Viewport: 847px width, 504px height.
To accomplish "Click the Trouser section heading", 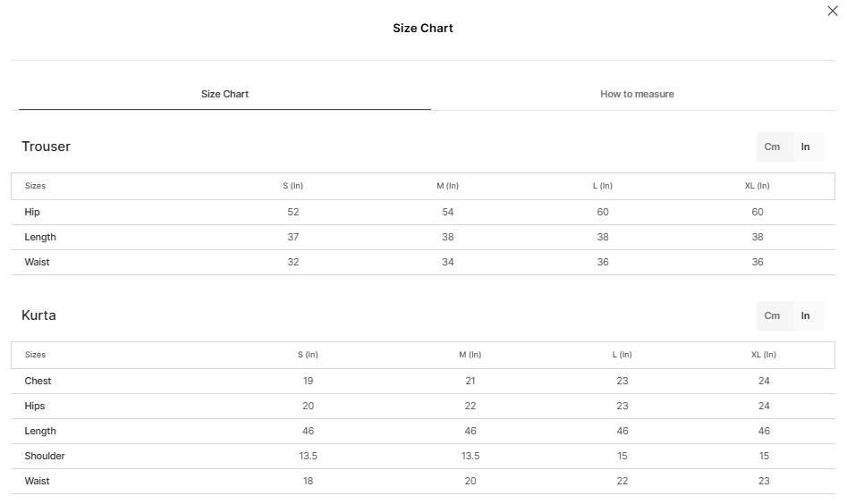I will click(46, 147).
